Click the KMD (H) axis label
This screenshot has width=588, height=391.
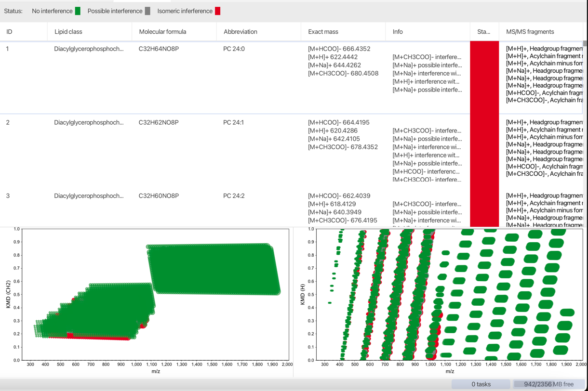303,294
